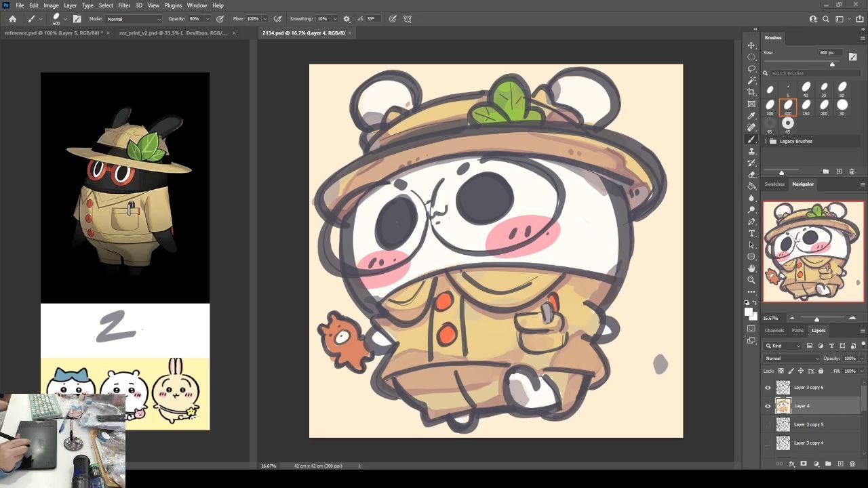Click the brush size slider handle
868x488 pixels.
pos(832,64)
